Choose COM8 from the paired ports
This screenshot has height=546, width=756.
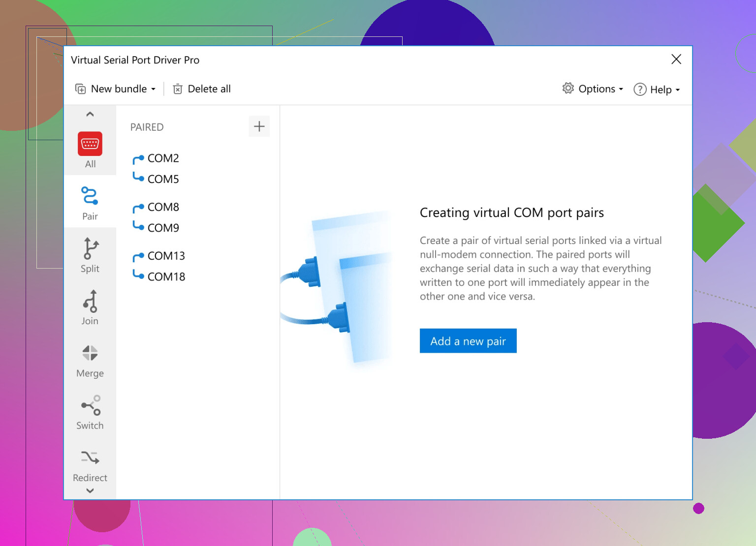click(163, 207)
